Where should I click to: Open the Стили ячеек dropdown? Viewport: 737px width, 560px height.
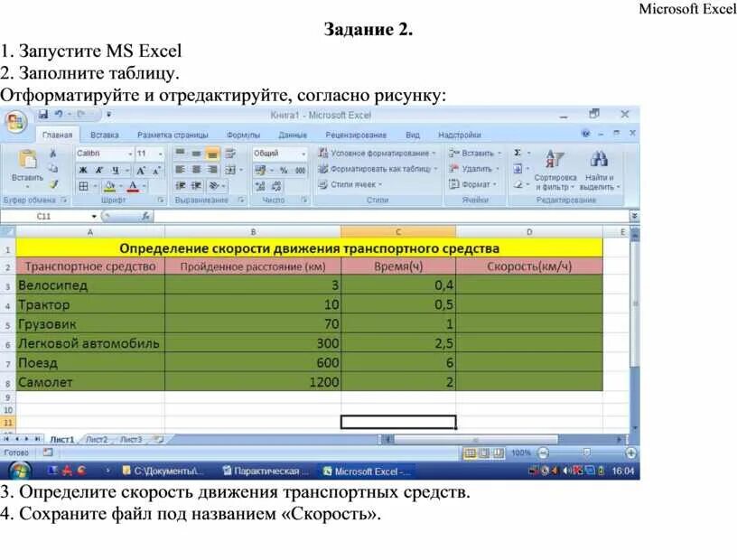tap(350, 184)
